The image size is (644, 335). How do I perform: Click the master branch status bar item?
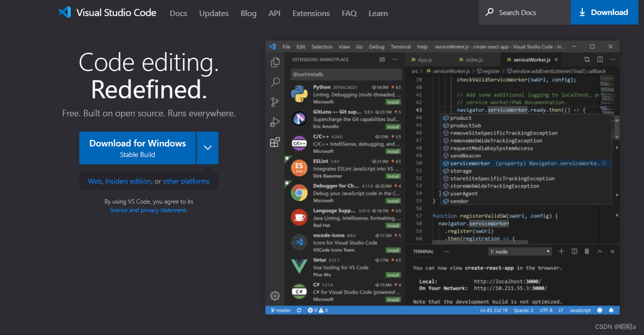tap(281, 310)
